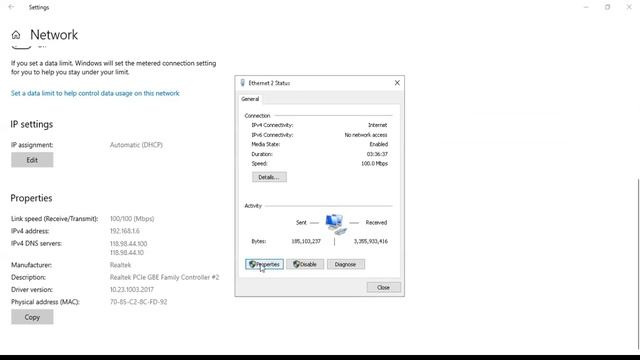Image resolution: width=640 pixels, height=360 pixels.
Task: Click the Speed 100.0 Mbps value
Action: (x=374, y=164)
